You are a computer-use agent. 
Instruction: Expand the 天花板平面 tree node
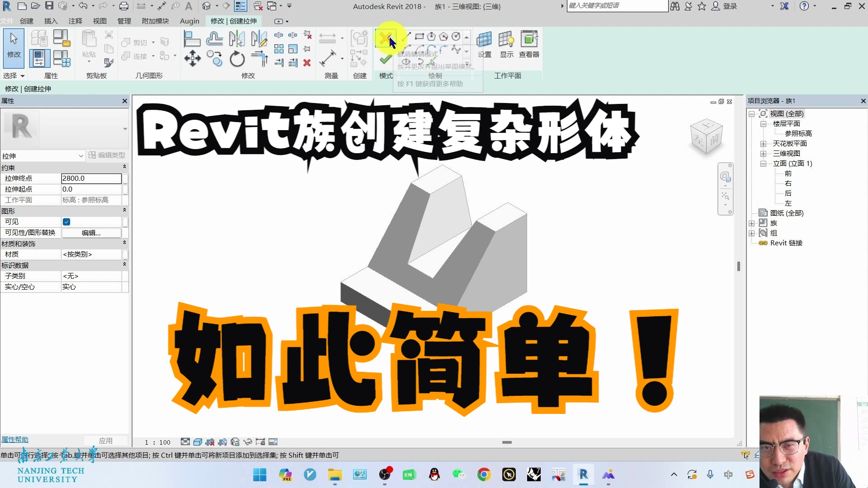pos(763,144)
